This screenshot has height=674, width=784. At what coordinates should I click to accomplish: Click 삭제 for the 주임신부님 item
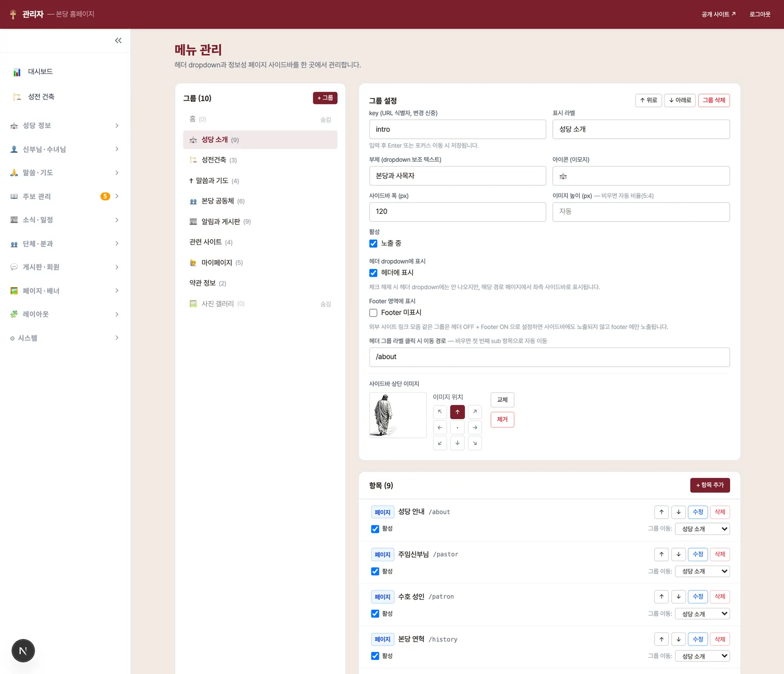720,554
